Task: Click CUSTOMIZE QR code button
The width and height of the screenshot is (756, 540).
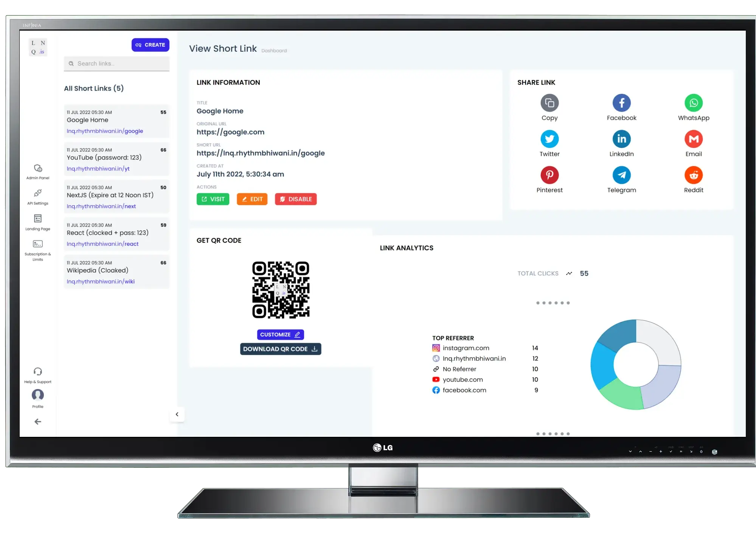Action: coord(280,334)
